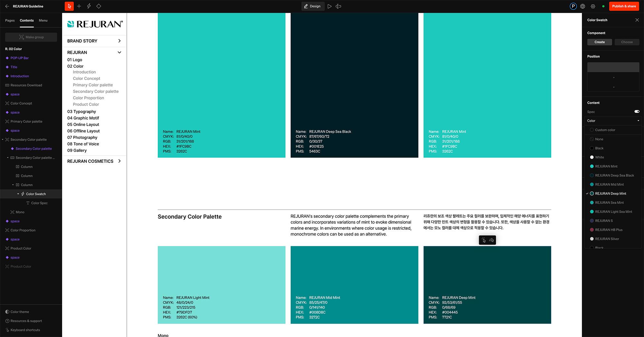Image resolution: width=644 pixels, height=337 pixels.
Task: Open the diamond components tool
Action: point(99,6)
